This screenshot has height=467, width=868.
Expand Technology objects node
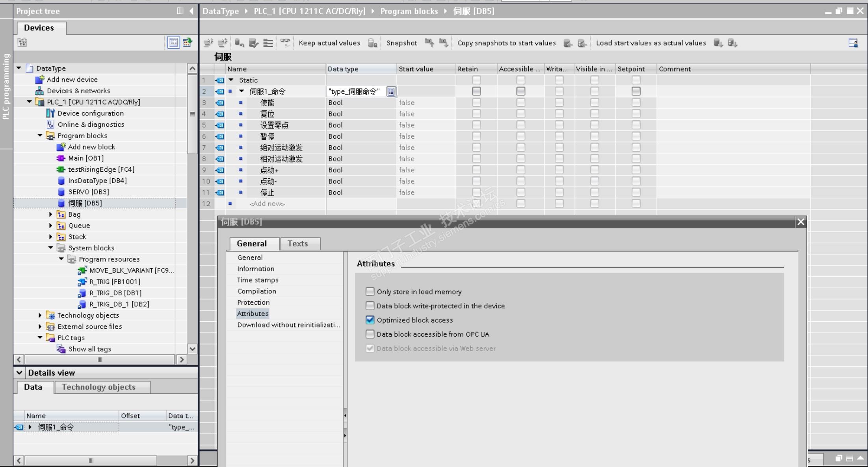click(40, 315)
